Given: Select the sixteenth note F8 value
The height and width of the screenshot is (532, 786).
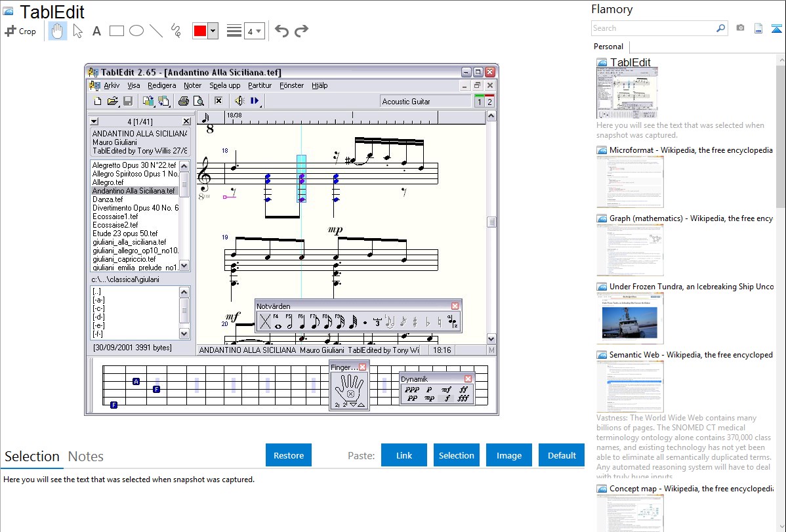Looking at the screenshot, I should (x=327, y=321).
